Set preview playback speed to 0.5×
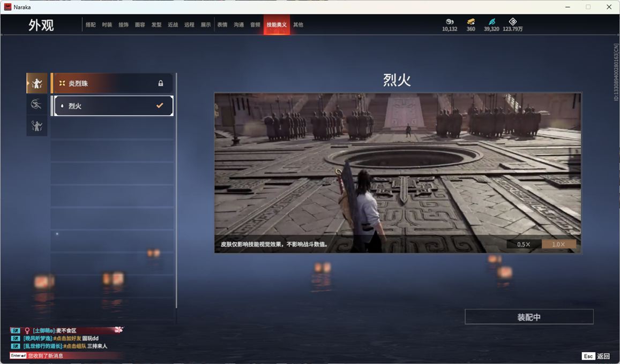This screenshot has height=364, width=620. click(x=524, y=244)
